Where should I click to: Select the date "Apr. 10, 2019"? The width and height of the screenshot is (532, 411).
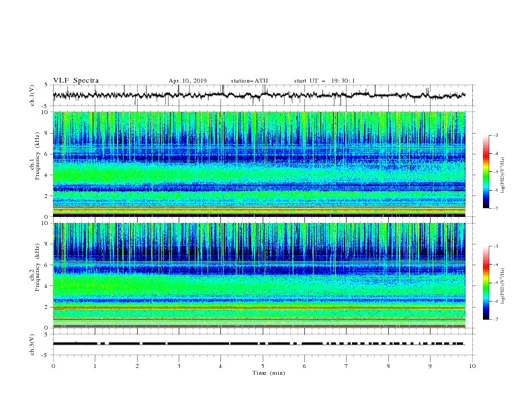[187, 81]
